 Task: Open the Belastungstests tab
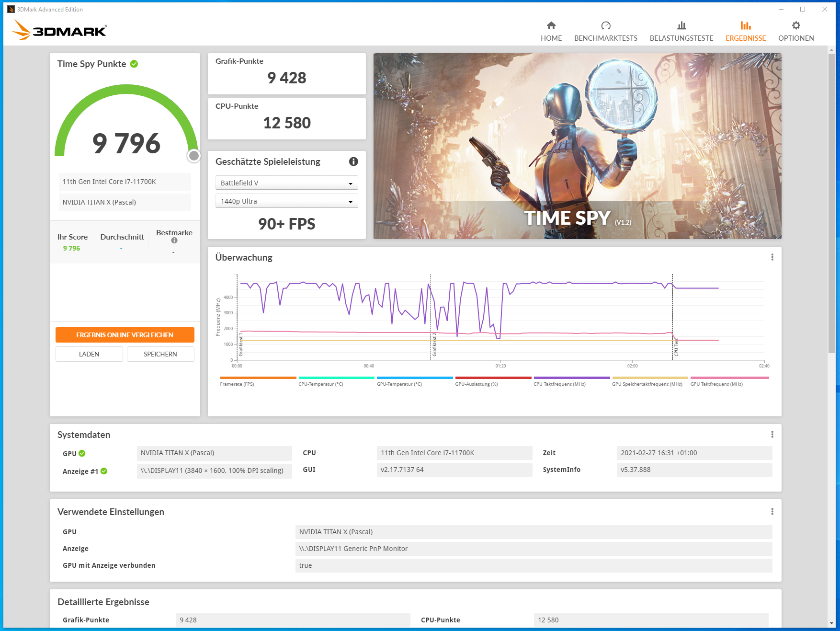click(x=681, y=32)
